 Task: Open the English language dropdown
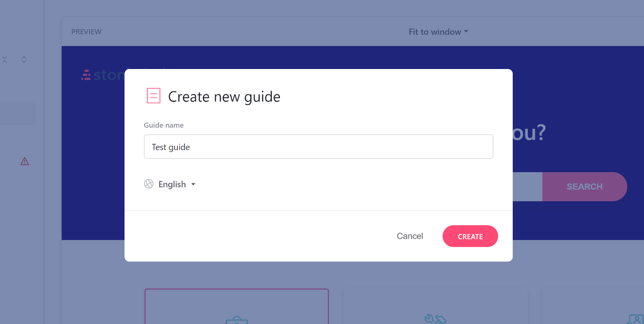176,184
